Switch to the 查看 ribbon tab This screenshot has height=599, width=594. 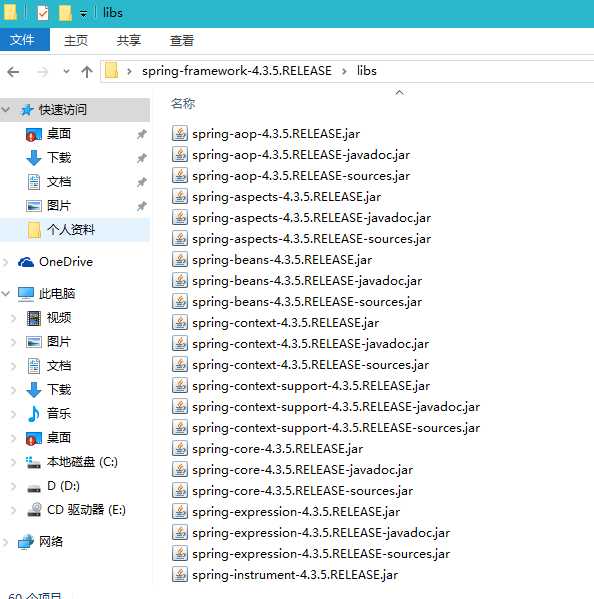(x=182, y=40)
